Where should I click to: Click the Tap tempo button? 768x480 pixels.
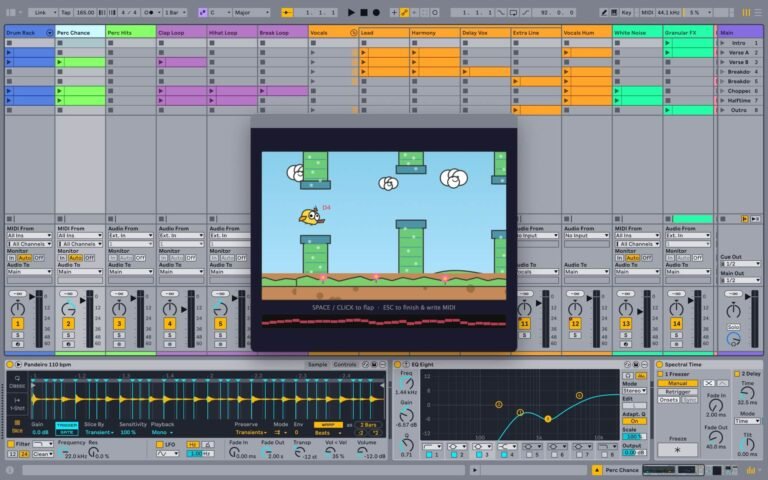pyautogui.click(x=66, y=12)
